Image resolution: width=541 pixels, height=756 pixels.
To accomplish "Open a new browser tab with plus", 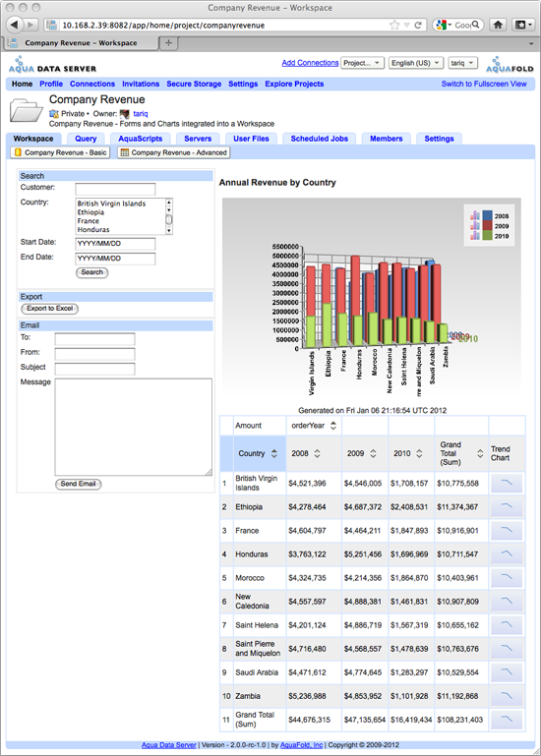I will (x=168, y=43).
